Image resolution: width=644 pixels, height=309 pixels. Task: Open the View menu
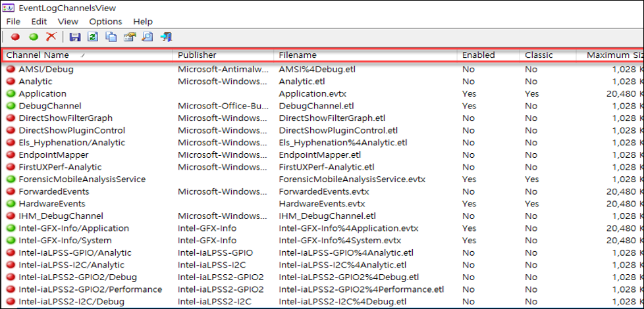pyautogui.click(x=68, y=22)
